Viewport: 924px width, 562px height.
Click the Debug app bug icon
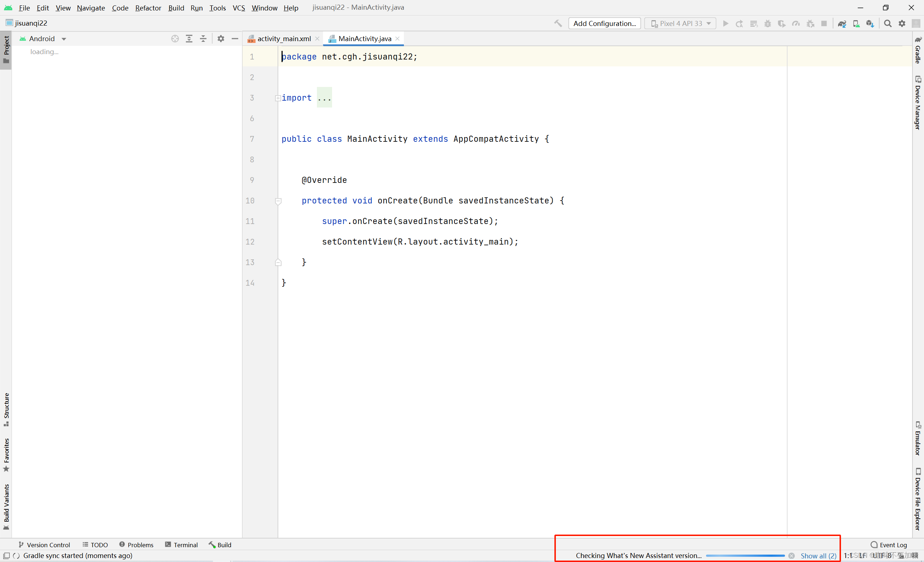(768, 23)
